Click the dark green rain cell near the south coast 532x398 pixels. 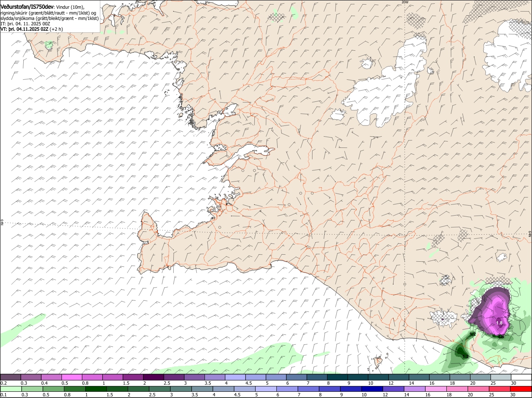tap(461, 352)
